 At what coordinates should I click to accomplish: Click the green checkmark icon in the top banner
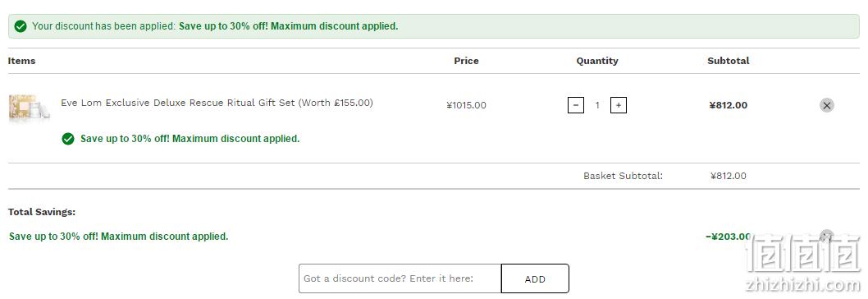point(21,26)
